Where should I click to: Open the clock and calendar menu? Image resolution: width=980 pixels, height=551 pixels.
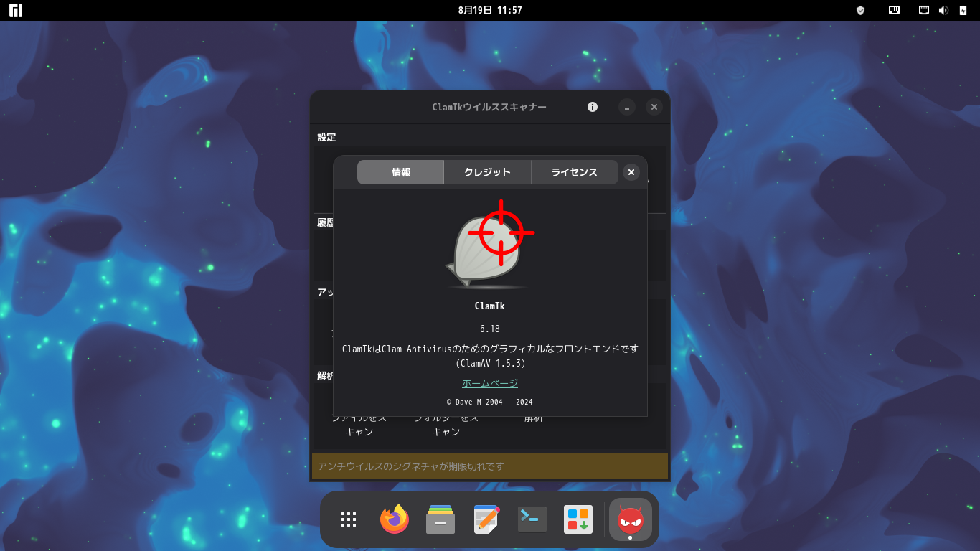click(490, 10)
